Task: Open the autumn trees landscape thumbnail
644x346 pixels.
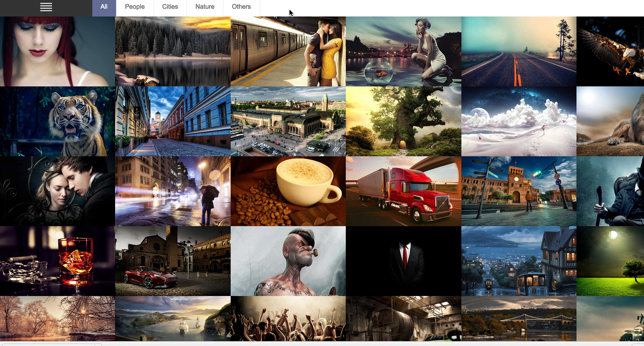Action: click(x=57, y=319)
